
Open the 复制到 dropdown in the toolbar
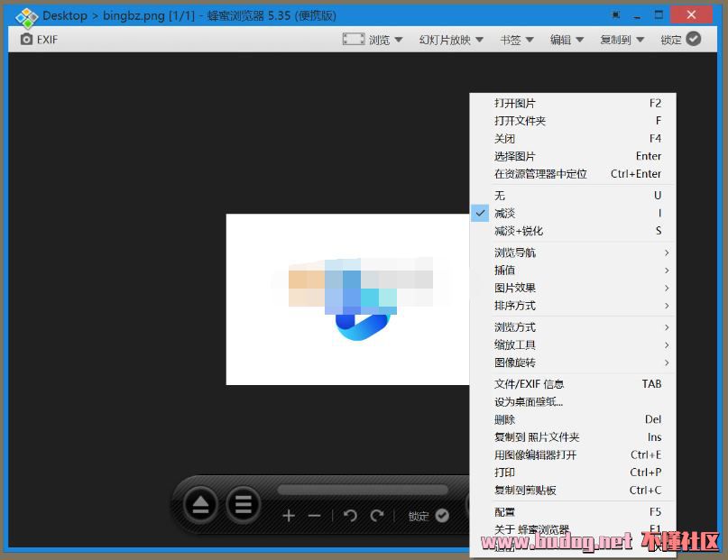coord(622,40)
